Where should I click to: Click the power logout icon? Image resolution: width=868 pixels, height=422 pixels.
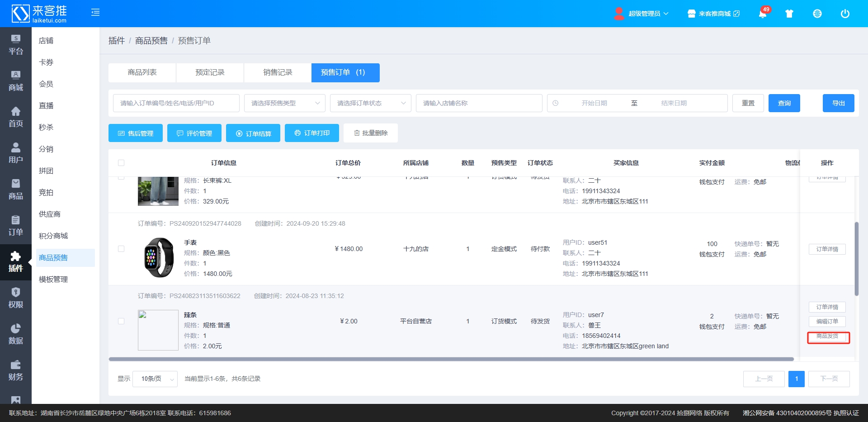(845, 14)
